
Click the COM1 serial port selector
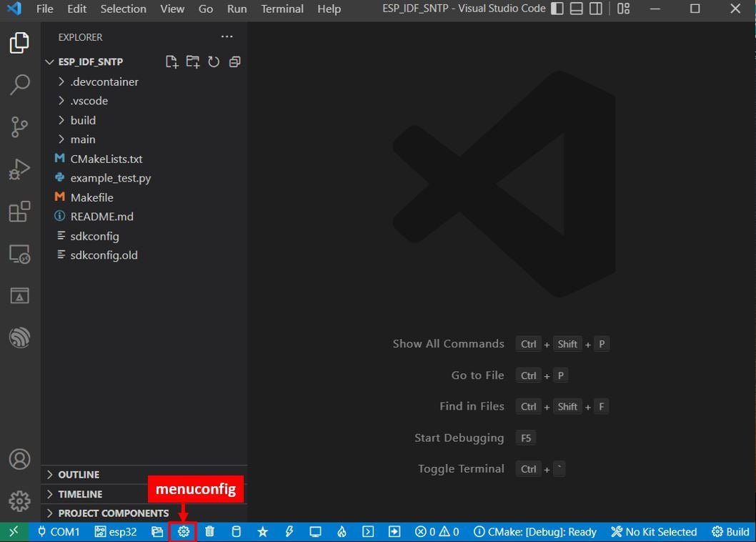[x=59, y=532]
